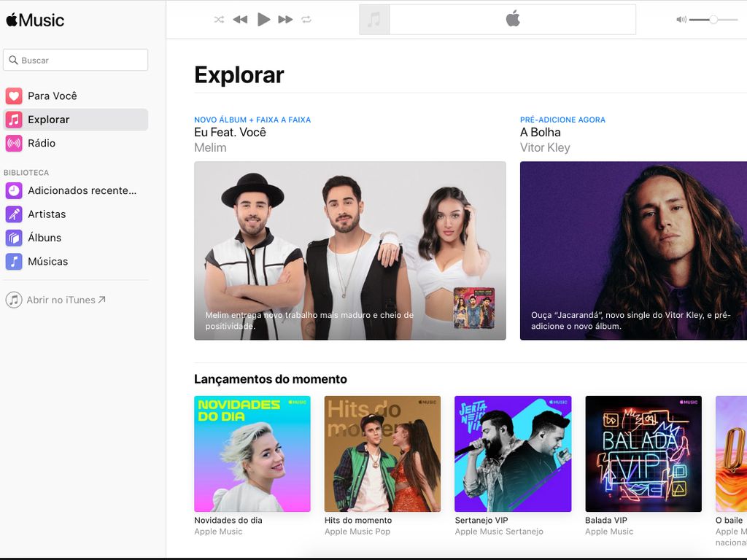Click the Álbuns icon
The width and height of the screenshot is (747, 560).
[x=14, y=238]
